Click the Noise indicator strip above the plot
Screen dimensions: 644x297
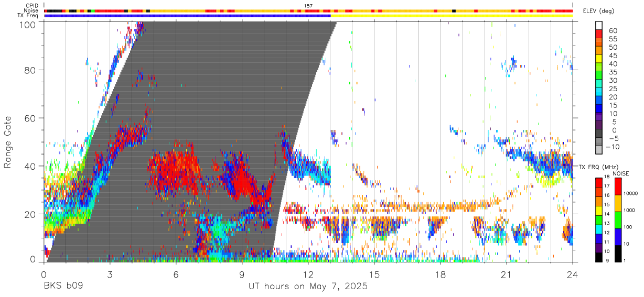[x=308, y=10]
